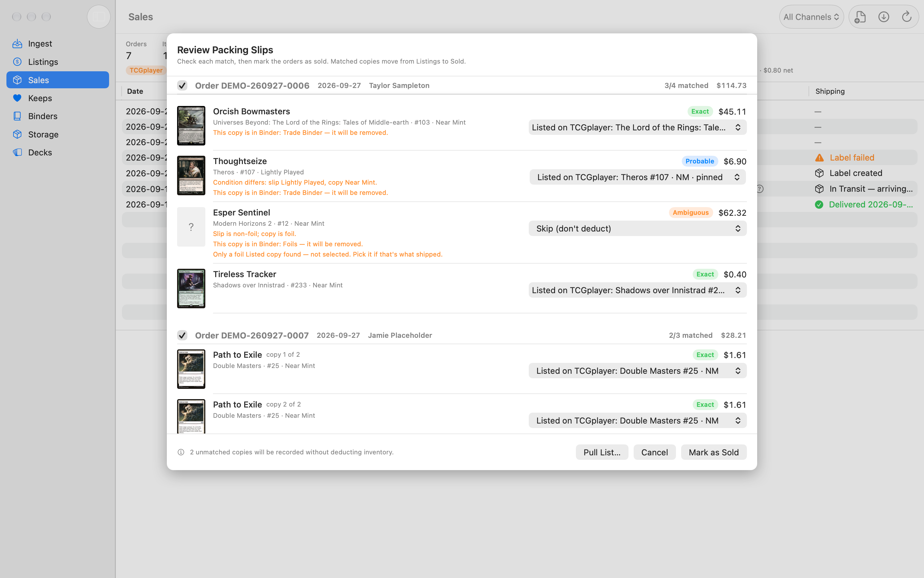Open Binders in the sidebar
Image resolution: width=924 pixels, height=578 pixels.
[x=58, y=116]
